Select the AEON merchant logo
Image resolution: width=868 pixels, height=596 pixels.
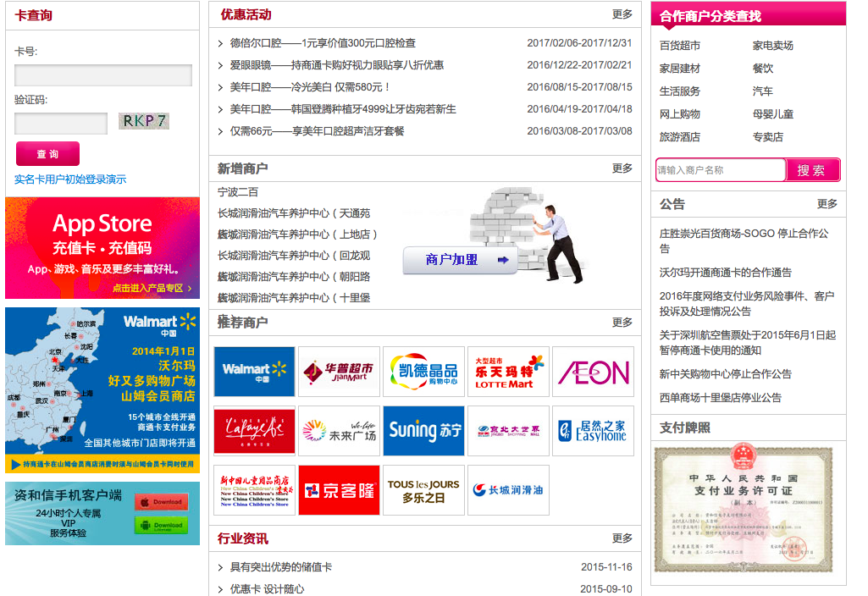(593, 372)
